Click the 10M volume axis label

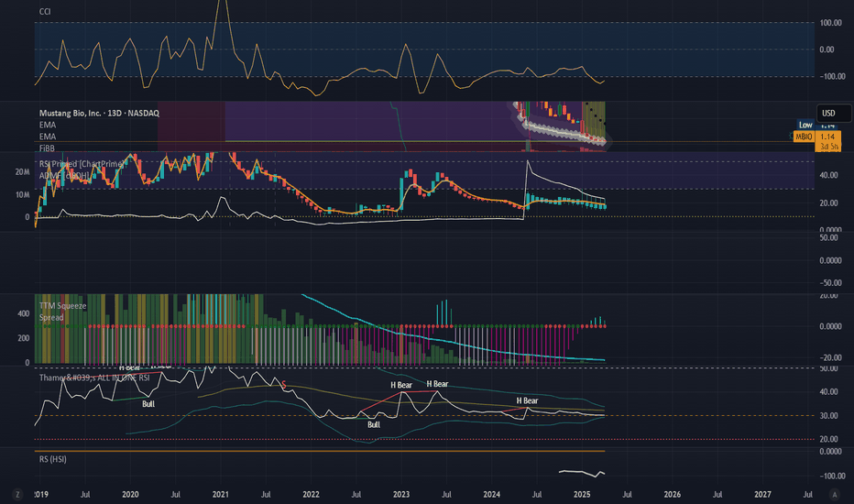[22, 195]
